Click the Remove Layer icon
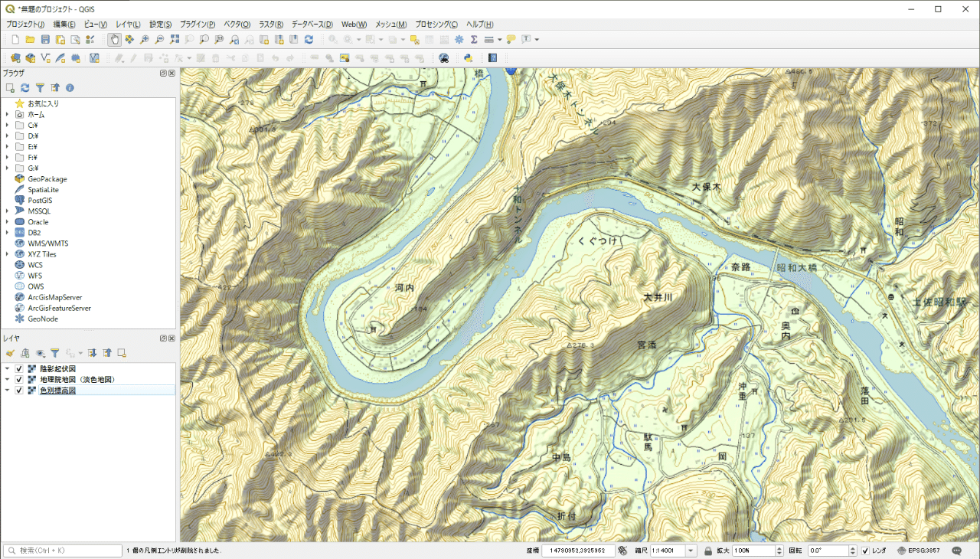Viewport: 980px width, 559px height. pos(122,353)
